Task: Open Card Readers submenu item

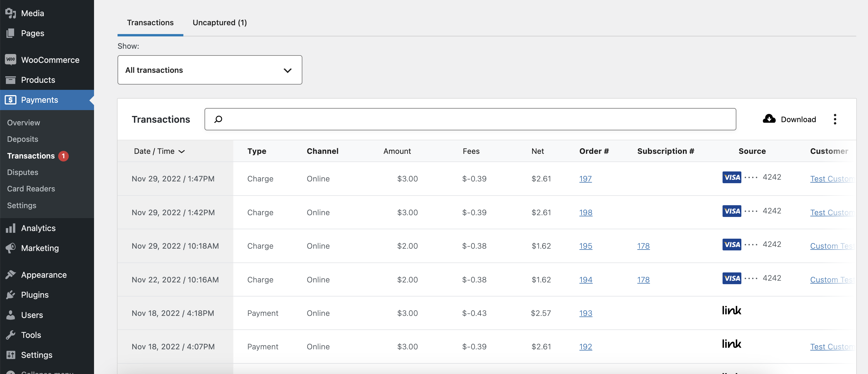Action: 31,188
